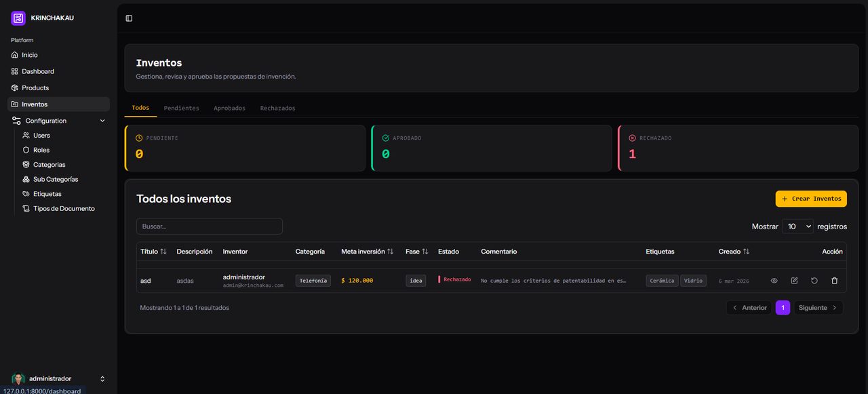Switch to the Aprobados tab
This screenshot has height=394, width=868.
click(x=230, y=108)
